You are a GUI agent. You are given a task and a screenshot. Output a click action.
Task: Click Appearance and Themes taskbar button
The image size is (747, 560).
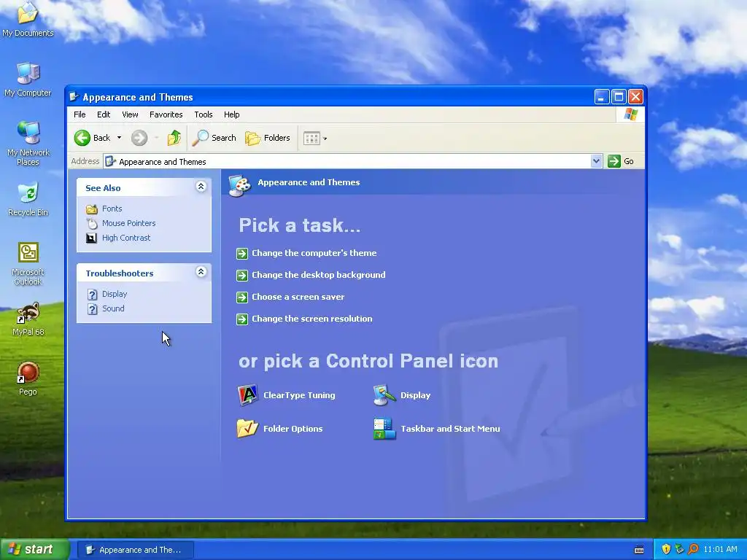click(x=136, y=550)
